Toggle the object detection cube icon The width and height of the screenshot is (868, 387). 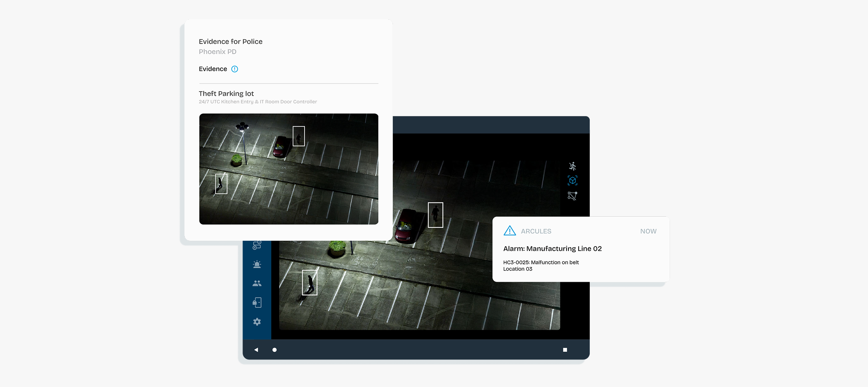(572, 180)
